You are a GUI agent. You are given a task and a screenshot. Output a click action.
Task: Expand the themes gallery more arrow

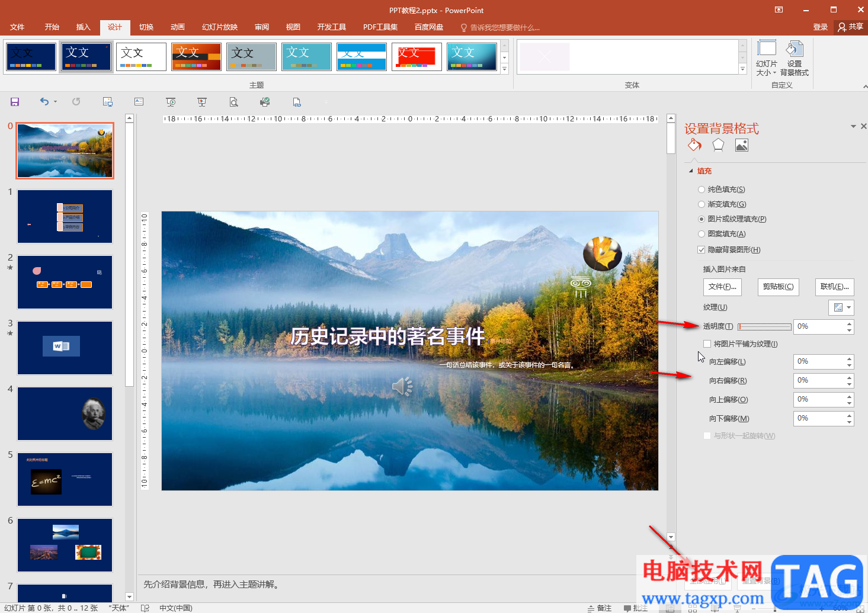coord(505,69)
